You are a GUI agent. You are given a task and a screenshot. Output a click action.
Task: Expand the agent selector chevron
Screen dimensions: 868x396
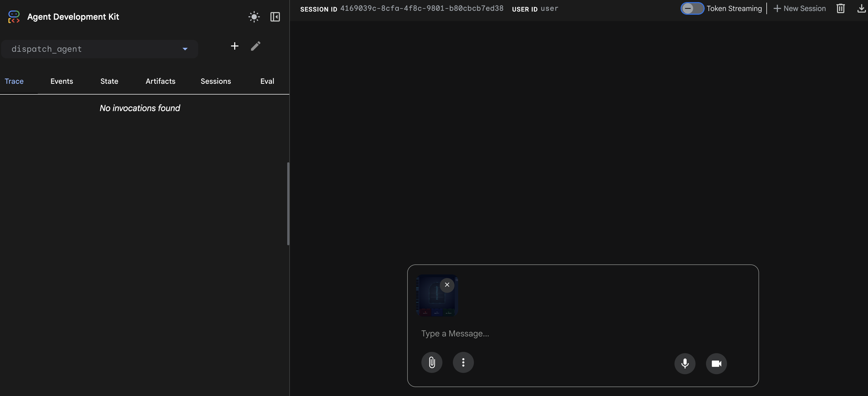[x=185, y=49]
